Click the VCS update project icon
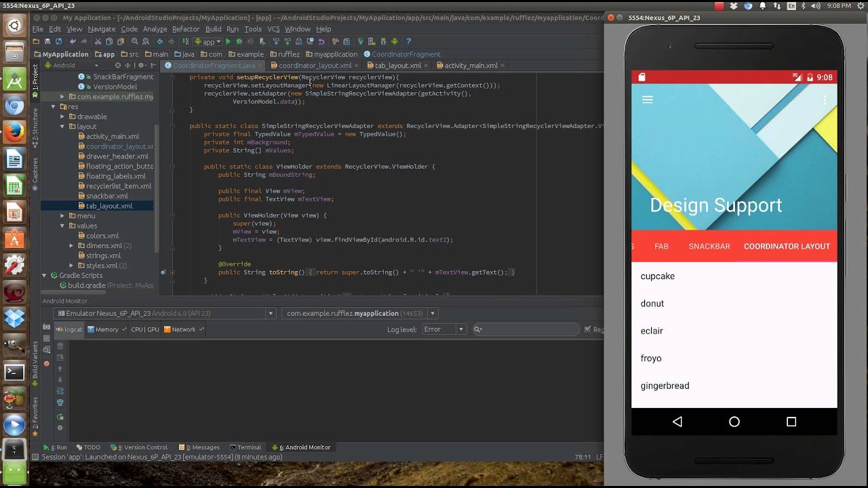The image size is (868, 488). 276,41
